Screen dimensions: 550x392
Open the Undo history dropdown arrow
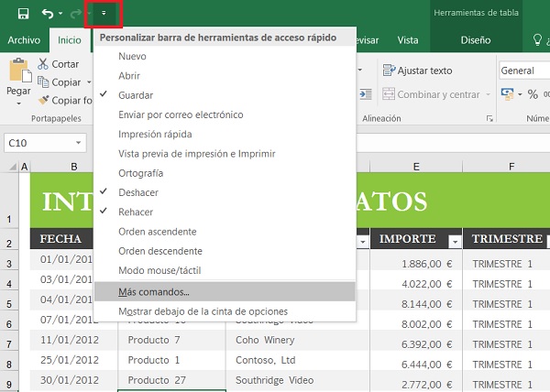point(60,14)
